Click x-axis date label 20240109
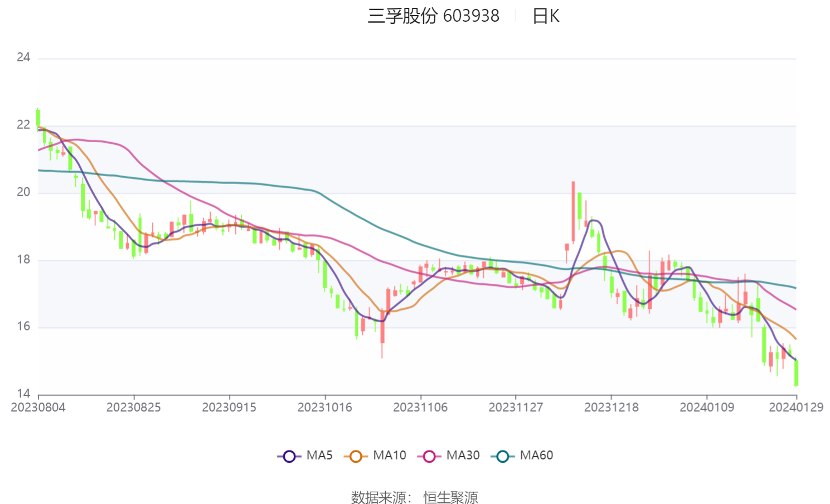 707,408
